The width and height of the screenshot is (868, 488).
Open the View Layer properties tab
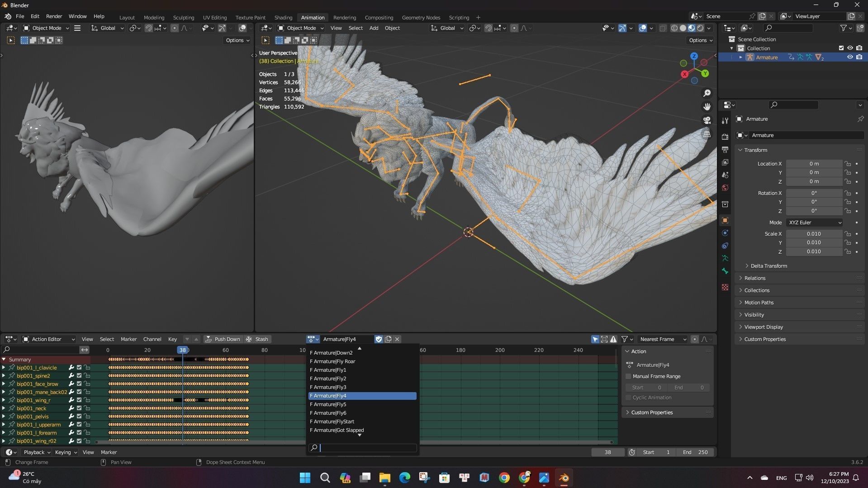pos(725,162)
